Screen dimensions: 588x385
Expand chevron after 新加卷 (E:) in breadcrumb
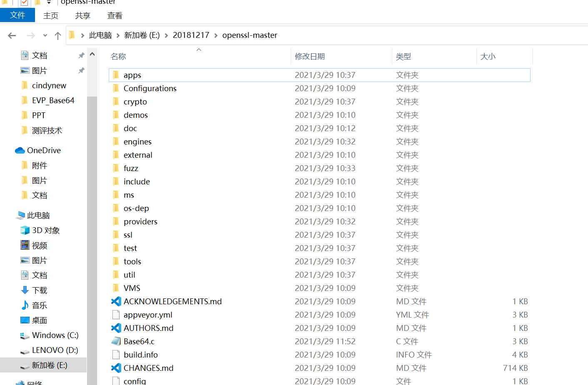pyautogui.click(x=167, y=35)
